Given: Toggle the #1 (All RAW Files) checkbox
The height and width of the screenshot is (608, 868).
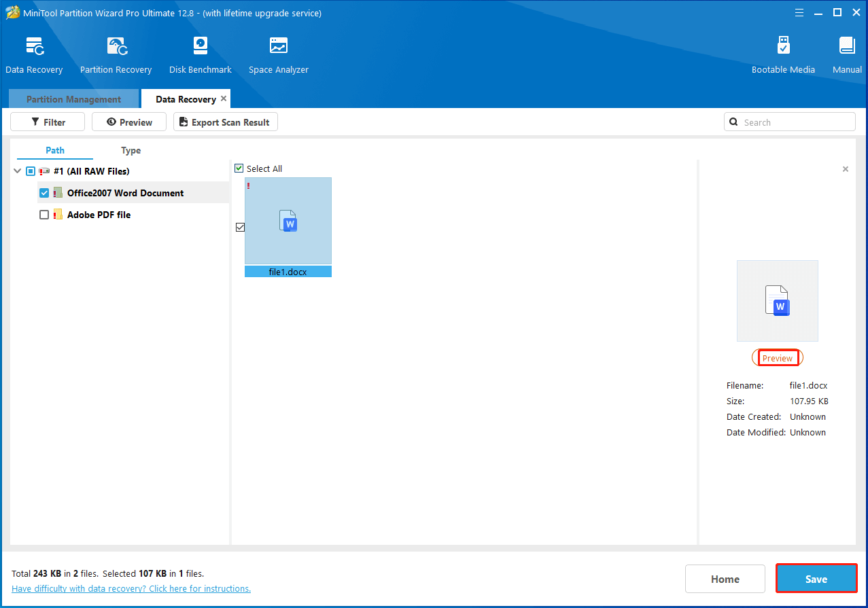Looking at the screenshot, I should [31, 171].
